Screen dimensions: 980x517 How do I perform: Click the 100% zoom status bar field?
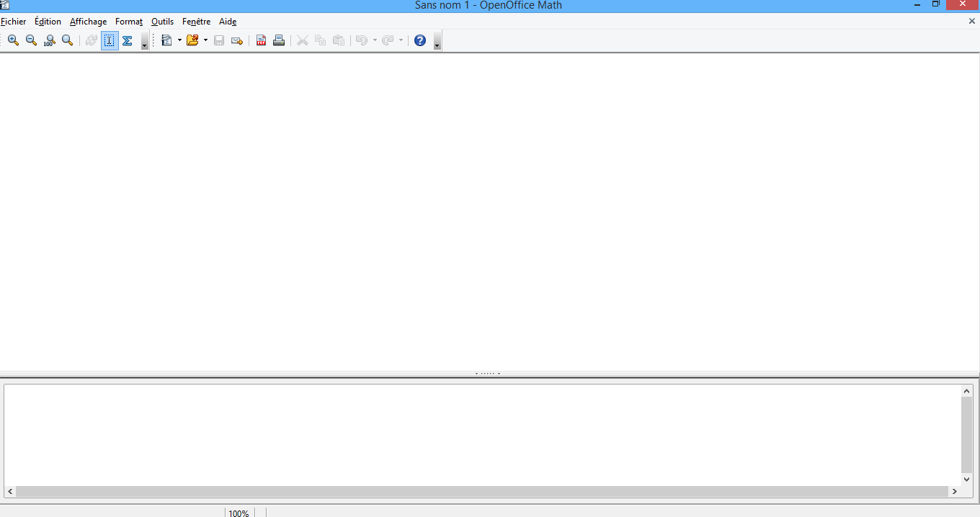point(239,513)
